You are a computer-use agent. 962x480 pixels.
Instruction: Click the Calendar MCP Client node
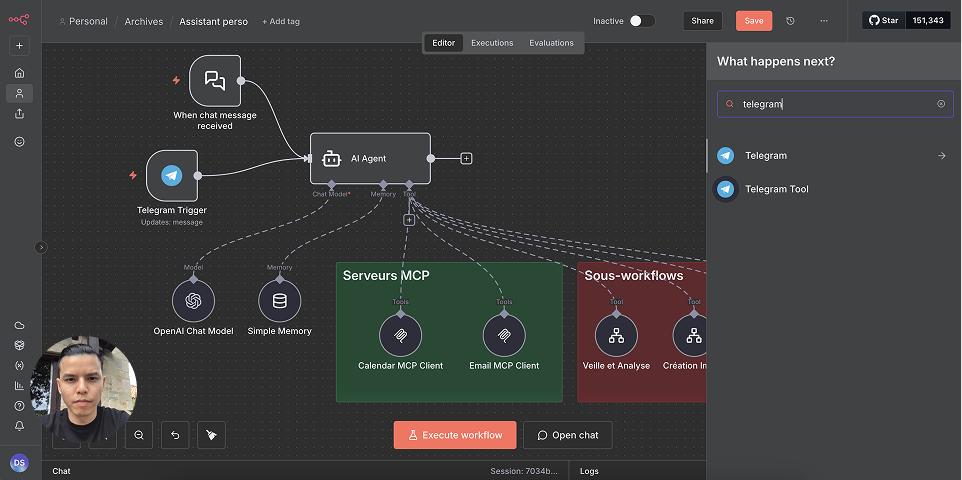(400, 335)
